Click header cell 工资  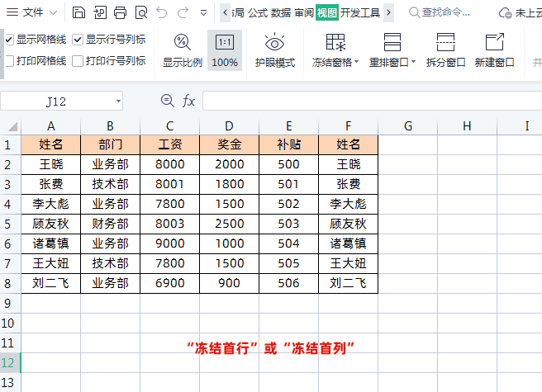[x=169, y=144]
